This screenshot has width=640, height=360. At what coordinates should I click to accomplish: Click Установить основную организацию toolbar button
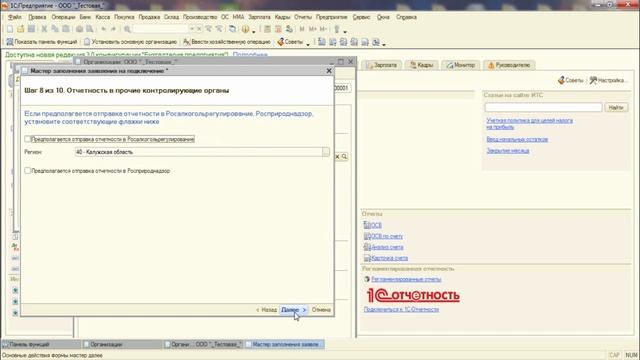(x=130, y=42)
